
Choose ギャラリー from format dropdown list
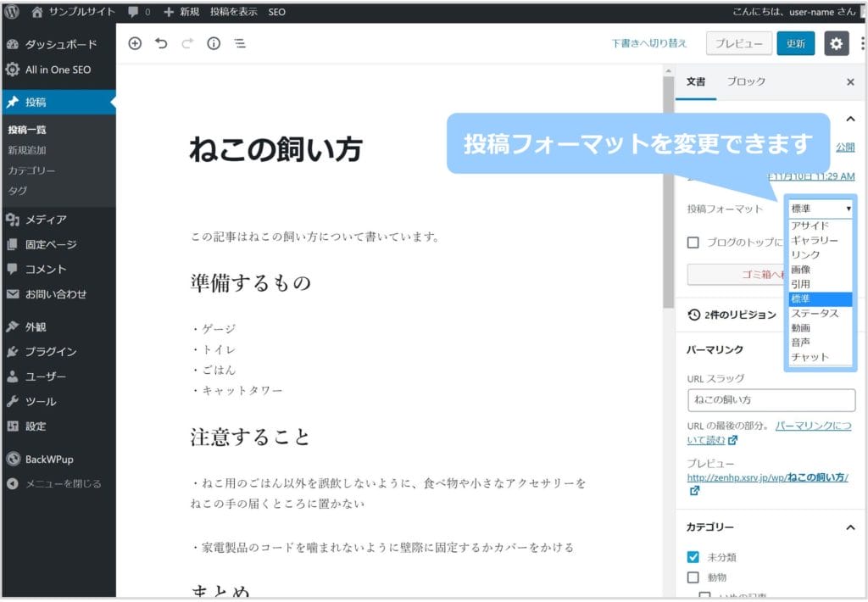pyautogui.click(x=814, y=241)
